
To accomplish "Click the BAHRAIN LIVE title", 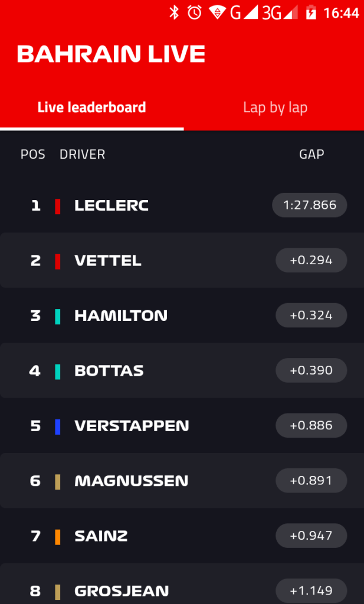I will click(111, 54).
